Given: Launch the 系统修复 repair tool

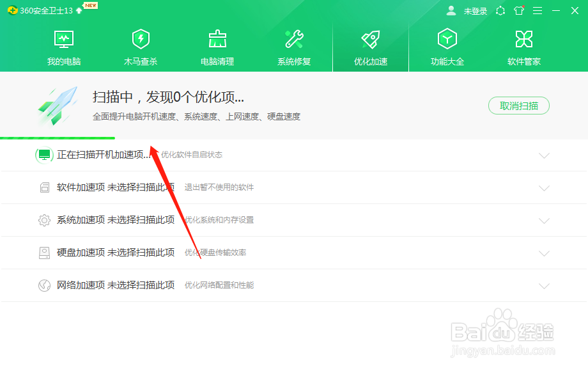Looking at the screenshot, I should (293, 46).
